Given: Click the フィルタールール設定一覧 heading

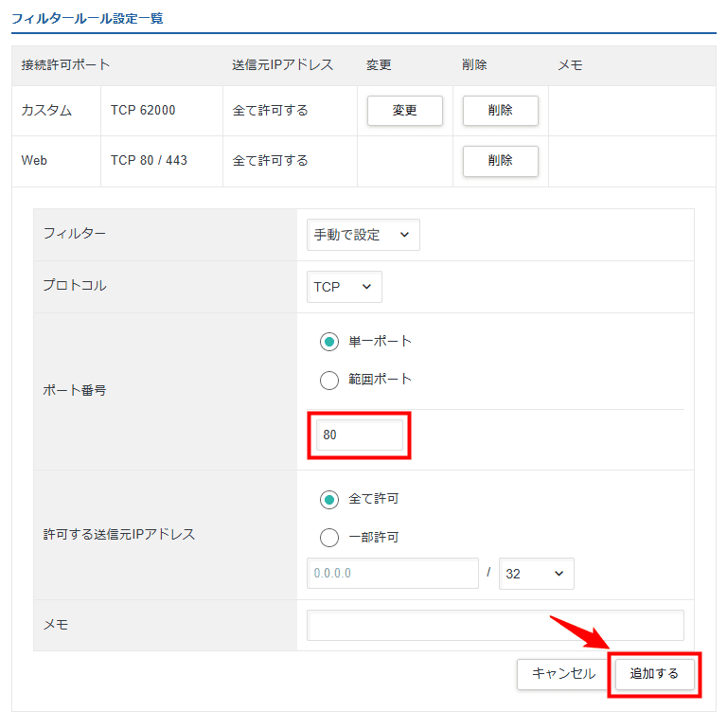Looking at the screenshot, I should (87, 19).
